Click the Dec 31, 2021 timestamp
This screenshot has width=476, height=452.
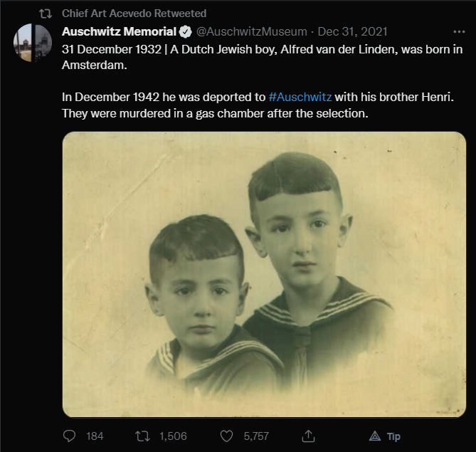coord(352,31)
